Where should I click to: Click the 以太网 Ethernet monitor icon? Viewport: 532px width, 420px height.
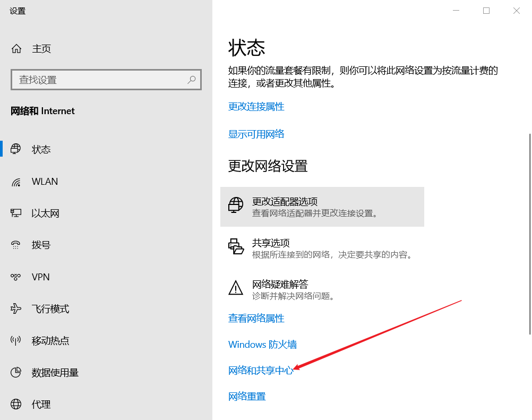point(15,213)
